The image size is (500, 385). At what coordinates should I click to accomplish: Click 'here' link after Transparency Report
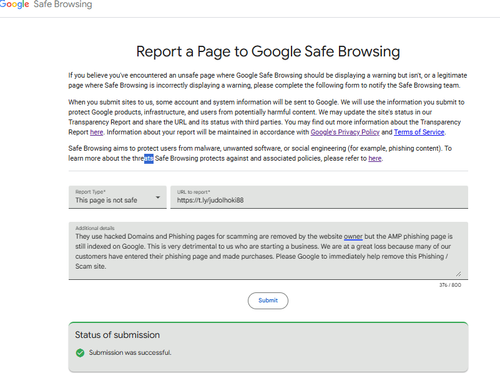coord(96,132)
